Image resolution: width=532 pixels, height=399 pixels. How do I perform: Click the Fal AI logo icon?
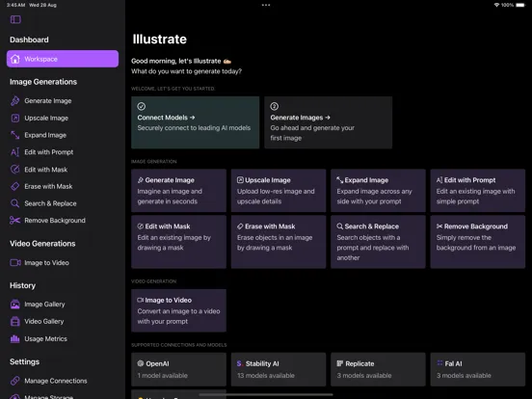pyautogui.click(x=439, y=363)
